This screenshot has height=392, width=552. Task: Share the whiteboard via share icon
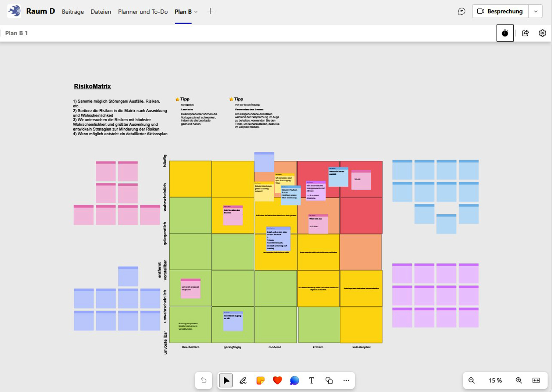[526, 33]
